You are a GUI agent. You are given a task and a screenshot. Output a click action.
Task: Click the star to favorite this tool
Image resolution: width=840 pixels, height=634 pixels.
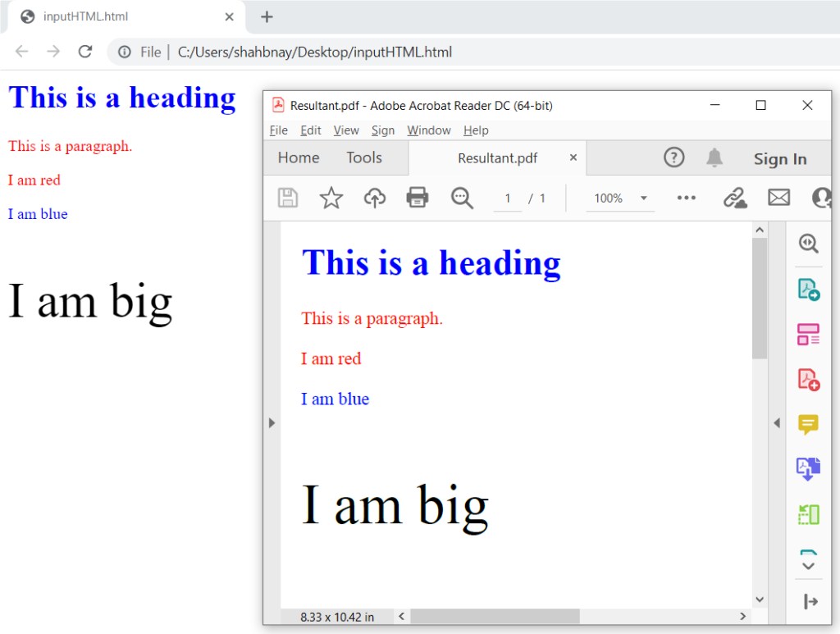coord(331,198)
